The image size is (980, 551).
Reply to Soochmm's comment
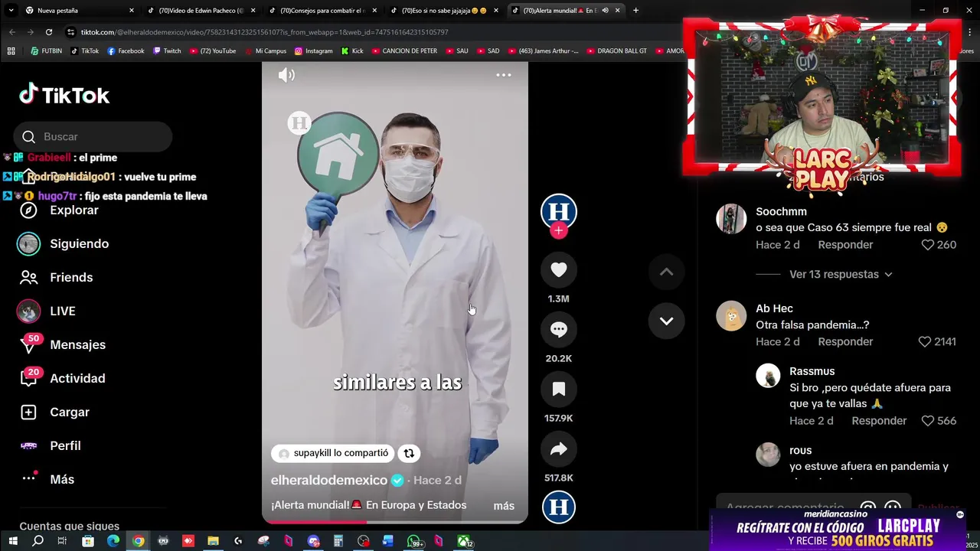pyautogui.click(x=845, y=245)
